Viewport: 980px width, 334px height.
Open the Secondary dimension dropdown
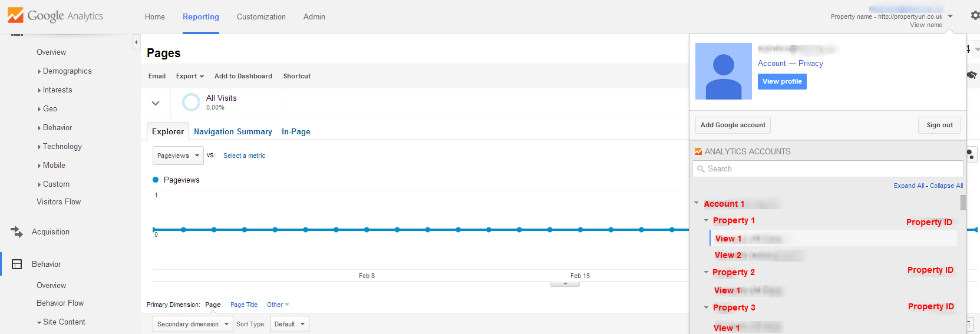tap(193, 324)
